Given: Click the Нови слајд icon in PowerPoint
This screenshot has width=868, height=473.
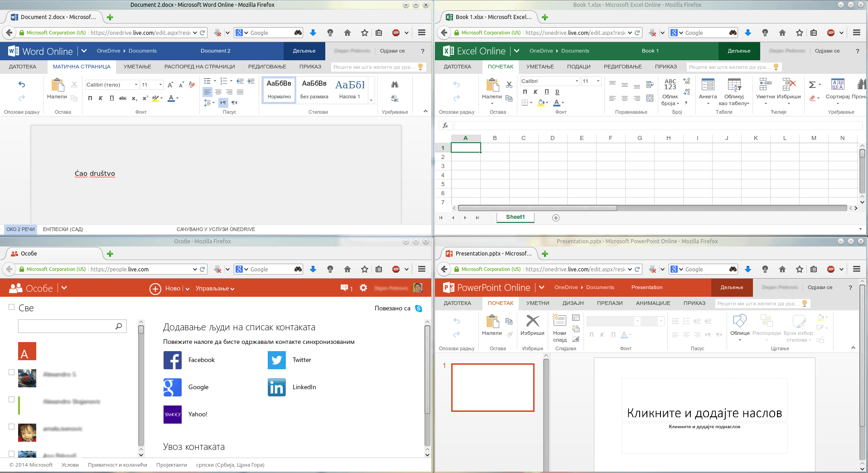Looking at the screenshot, I should [x=559, y=322].
